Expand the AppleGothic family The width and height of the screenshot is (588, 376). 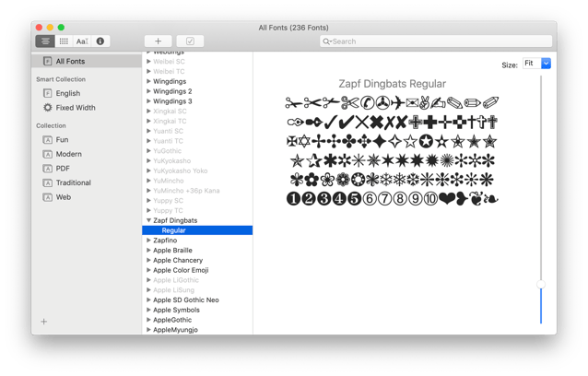[x=148, y=320]
